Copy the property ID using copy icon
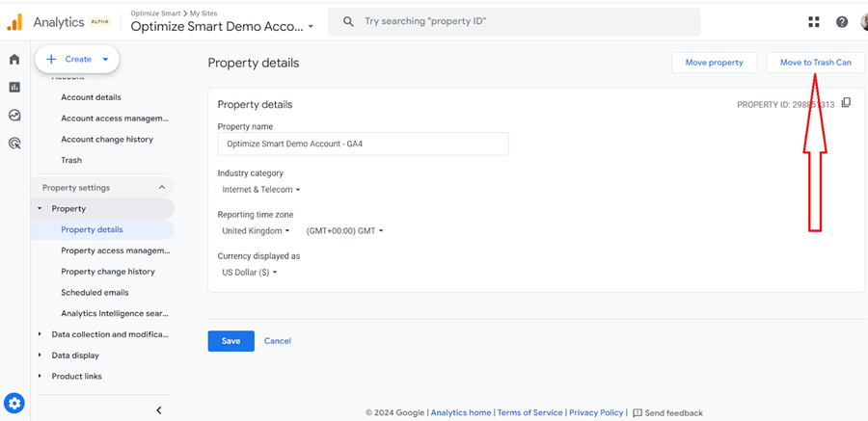 (846, 103)
